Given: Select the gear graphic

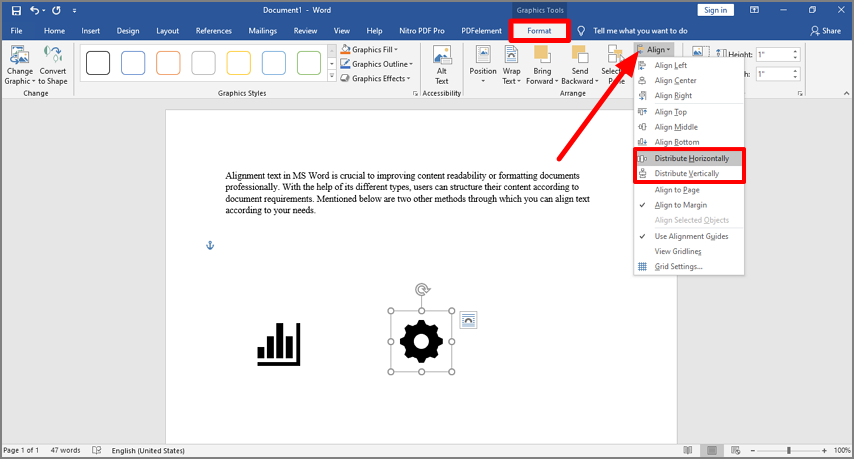Looking at the screenshot, I should [421, 341].
